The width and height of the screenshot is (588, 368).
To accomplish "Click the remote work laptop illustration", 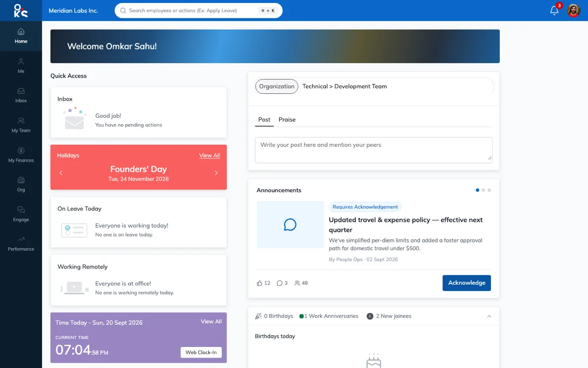I will (x=74, y=288).
